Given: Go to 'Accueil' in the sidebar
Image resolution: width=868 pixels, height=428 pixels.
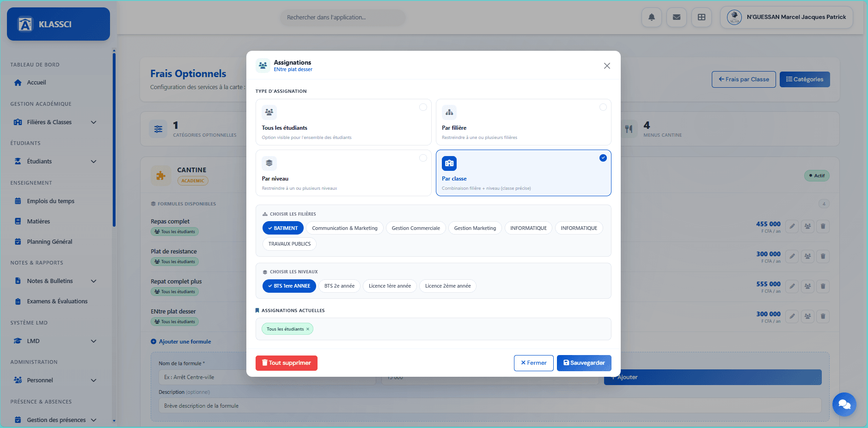Looking at the screenshot, I should [x=37, y=83].
